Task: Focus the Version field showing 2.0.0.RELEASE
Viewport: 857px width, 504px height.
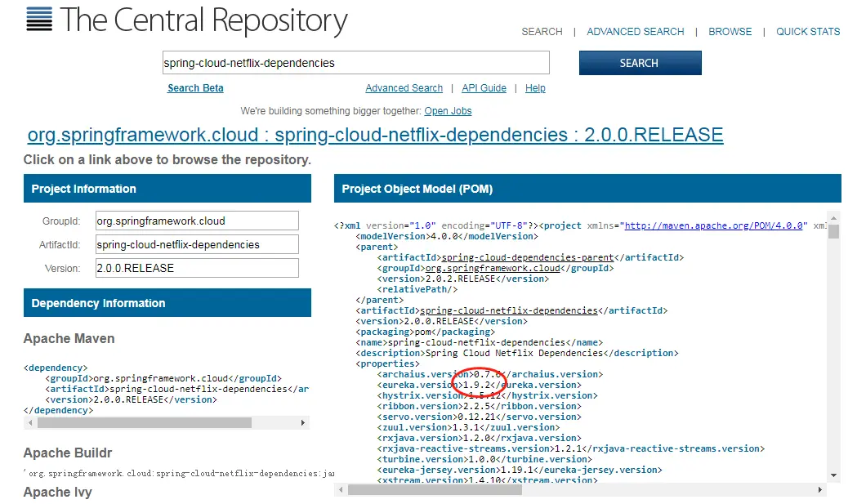Action: tap(197, 269)
